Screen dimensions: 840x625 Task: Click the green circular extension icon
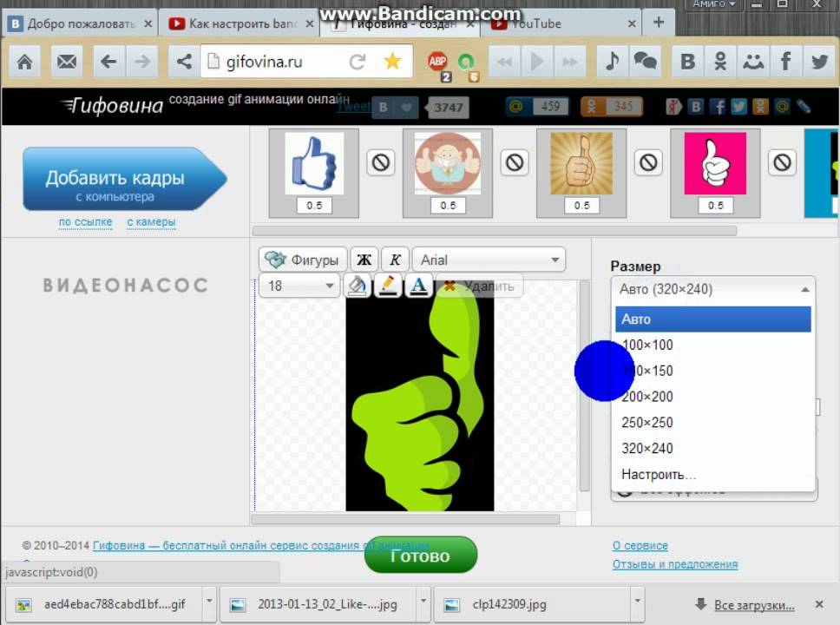coord(466,62)
